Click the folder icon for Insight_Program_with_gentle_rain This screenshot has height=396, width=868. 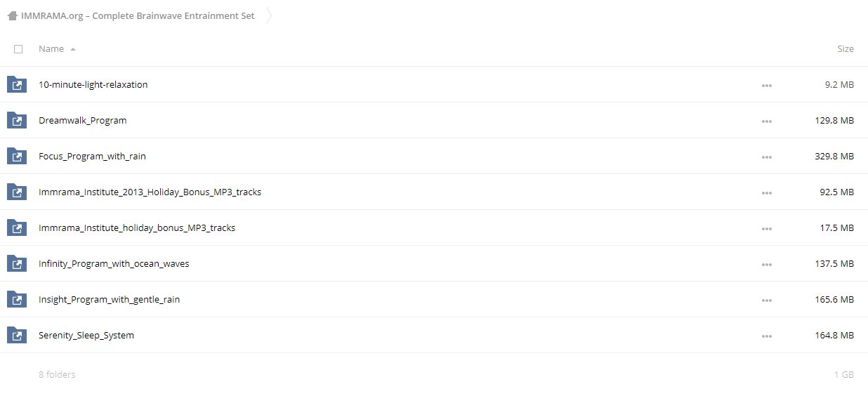coord(17,300)
